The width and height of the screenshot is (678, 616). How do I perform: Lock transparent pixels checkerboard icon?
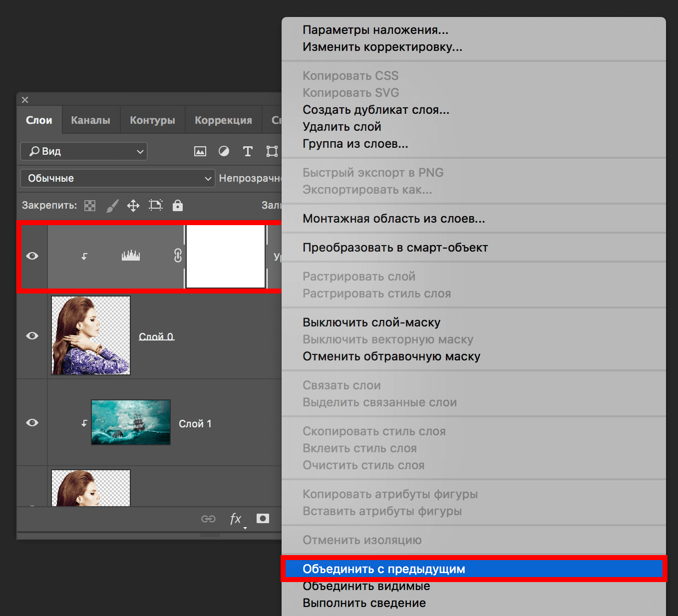pos(90,206)
